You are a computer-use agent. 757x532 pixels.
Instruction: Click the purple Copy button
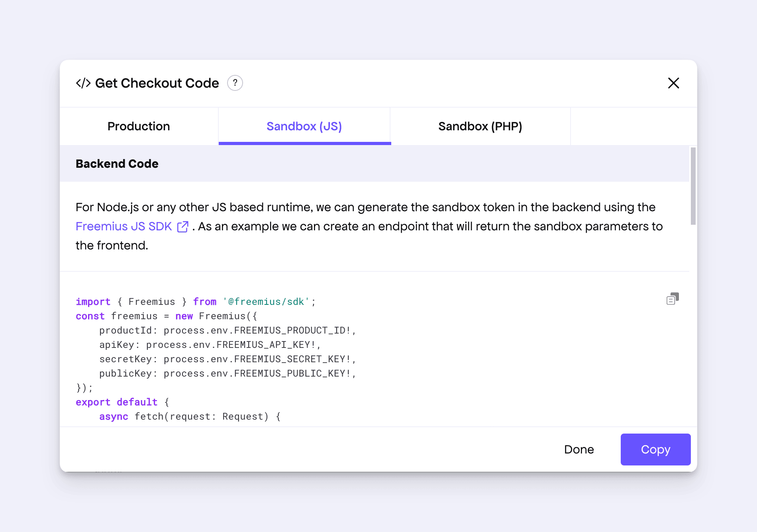point(655,450)
